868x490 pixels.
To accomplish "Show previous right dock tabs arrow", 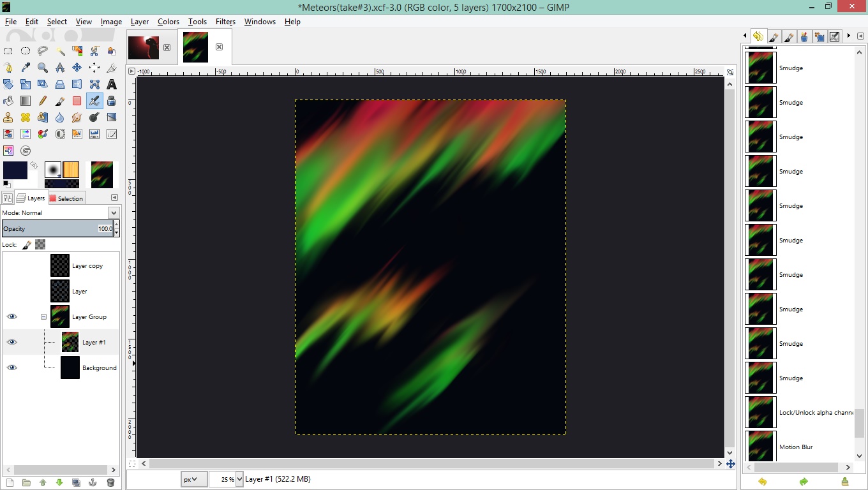I will (745, 36).
